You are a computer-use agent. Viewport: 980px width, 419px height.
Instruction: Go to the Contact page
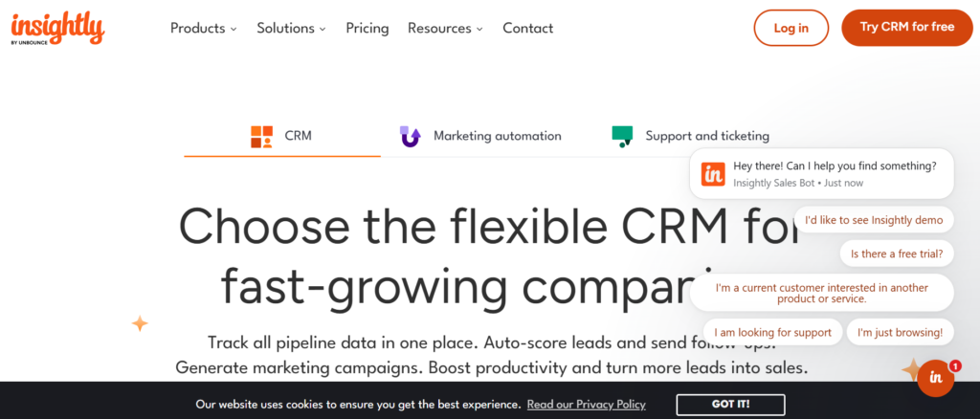[527, 29]
